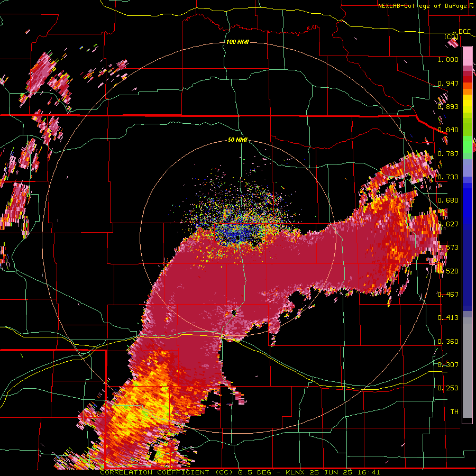Click the 0.947 legend value
Image resolution: width=476 pixels, height=476 pixels.
448,83
